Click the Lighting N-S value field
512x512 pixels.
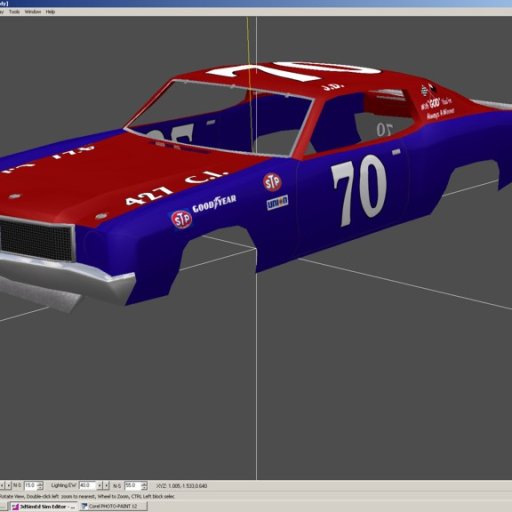pyautogui.click(x=133, y=485)
